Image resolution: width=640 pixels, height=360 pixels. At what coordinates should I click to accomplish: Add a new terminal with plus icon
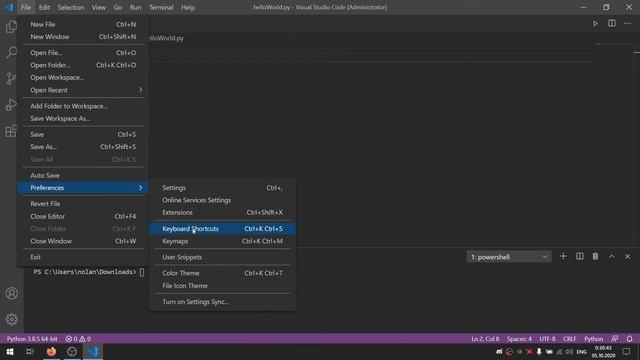tap(563, 256)
